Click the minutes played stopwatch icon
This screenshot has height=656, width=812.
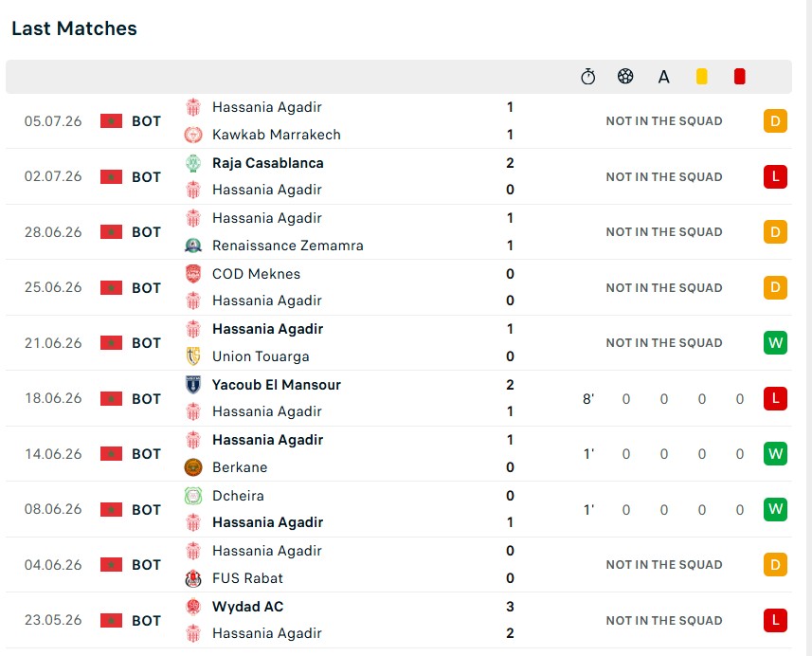tap(587, 77)
